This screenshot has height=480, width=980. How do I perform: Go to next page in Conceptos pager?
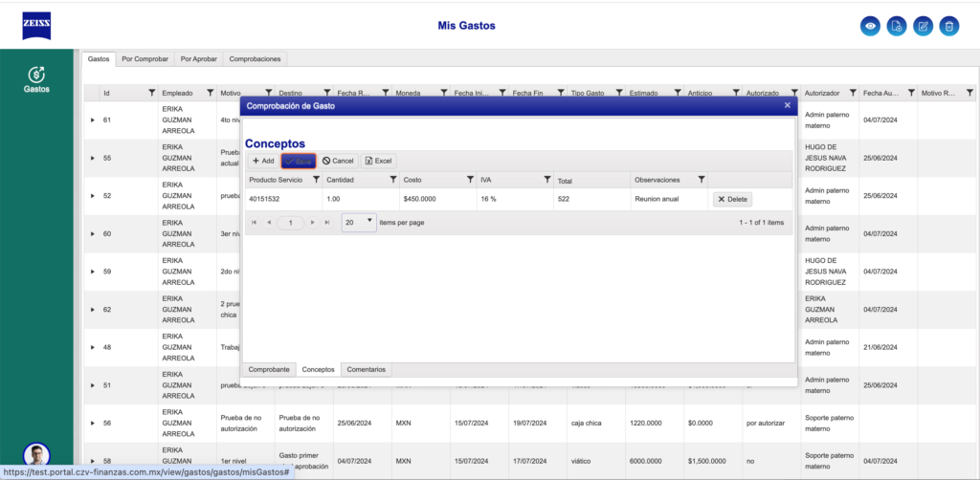313,222
